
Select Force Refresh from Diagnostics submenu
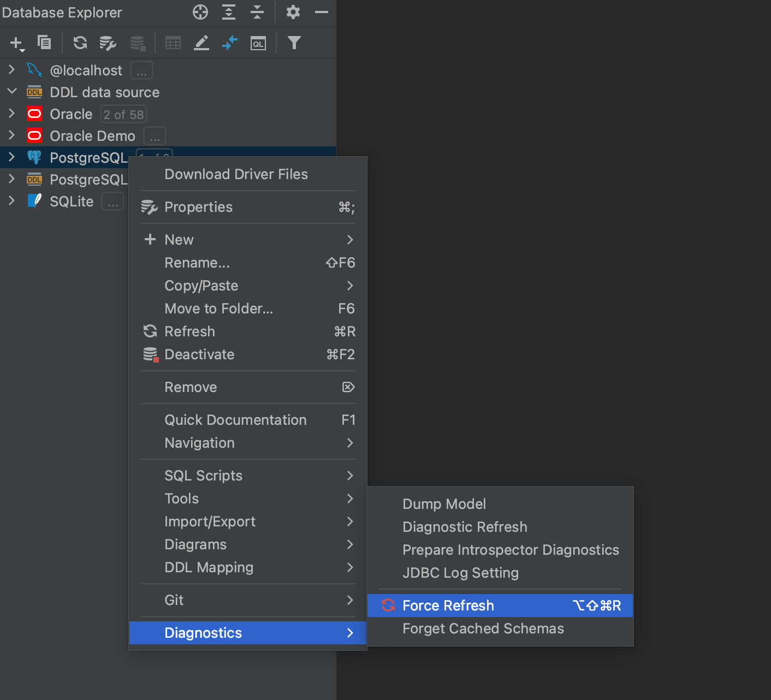tap(448, 605)
